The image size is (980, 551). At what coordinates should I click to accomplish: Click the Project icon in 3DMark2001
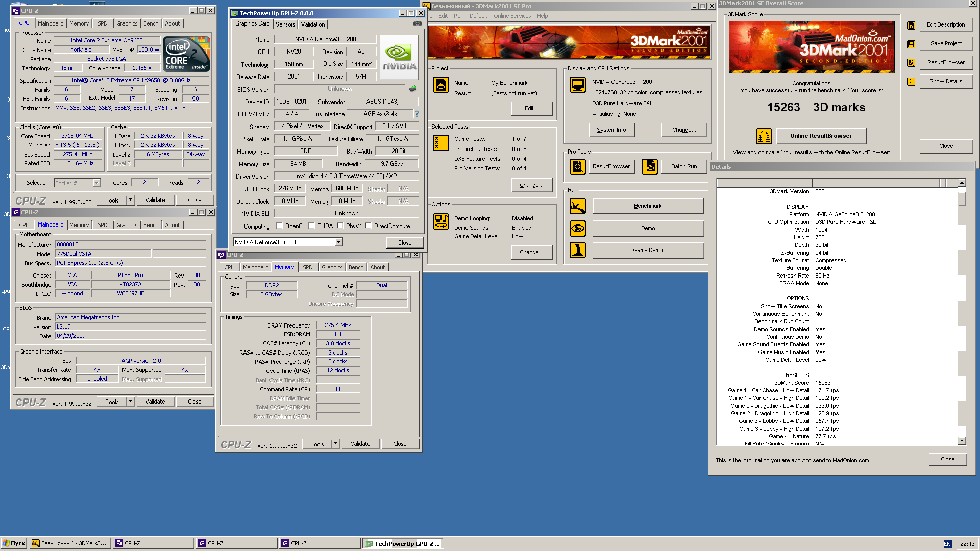pyautogui.click(x=441, y=85)
